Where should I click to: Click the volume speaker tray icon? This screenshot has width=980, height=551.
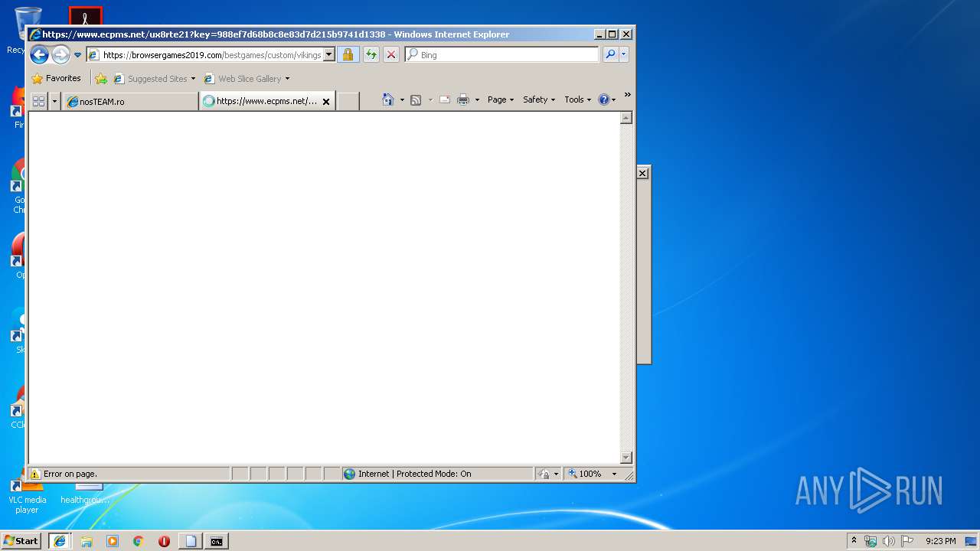coord(889,541)
